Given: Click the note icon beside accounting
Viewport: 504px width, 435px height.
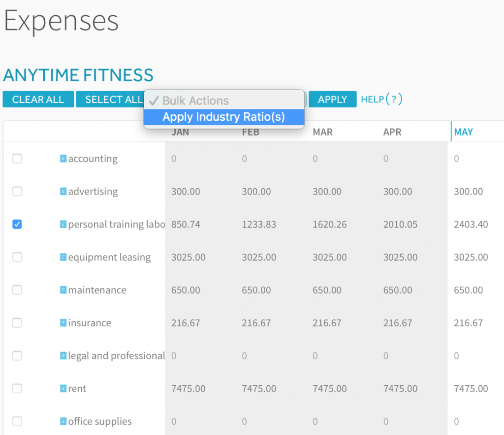Looking at the screenshot, I should point(63,159).
